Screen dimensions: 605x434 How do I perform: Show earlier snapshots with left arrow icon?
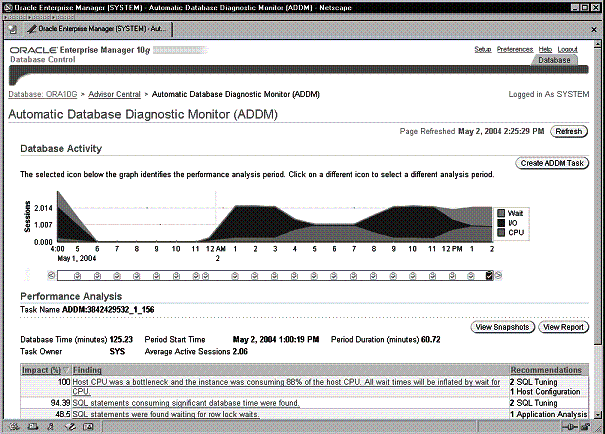coord(51,275)
